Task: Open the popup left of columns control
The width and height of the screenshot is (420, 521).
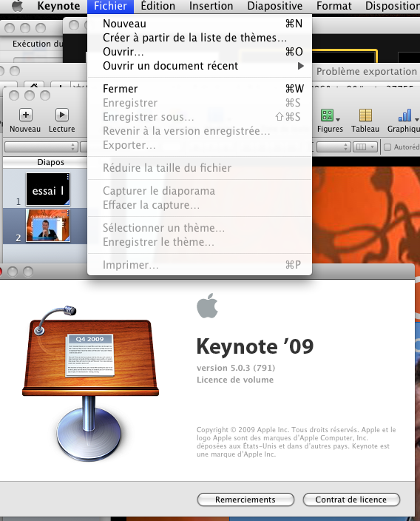Action: (x=333, y=147)
